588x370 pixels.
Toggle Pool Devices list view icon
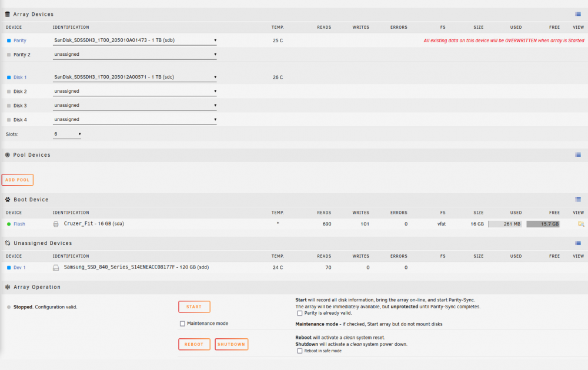tap(578, 154)
